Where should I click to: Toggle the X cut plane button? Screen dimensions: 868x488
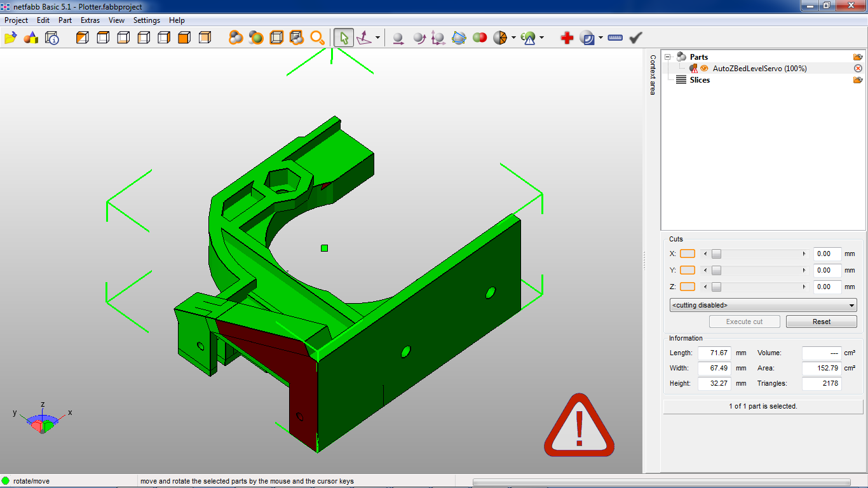[x=688, y=254]
